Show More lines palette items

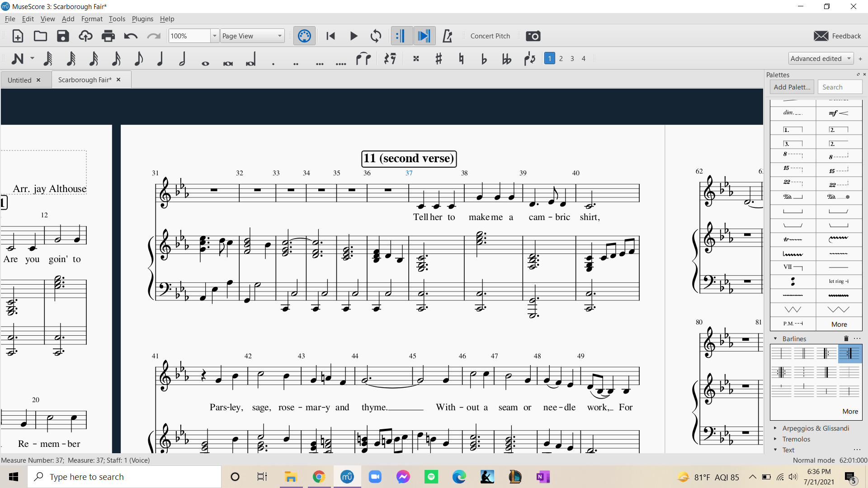click(839, 324)
